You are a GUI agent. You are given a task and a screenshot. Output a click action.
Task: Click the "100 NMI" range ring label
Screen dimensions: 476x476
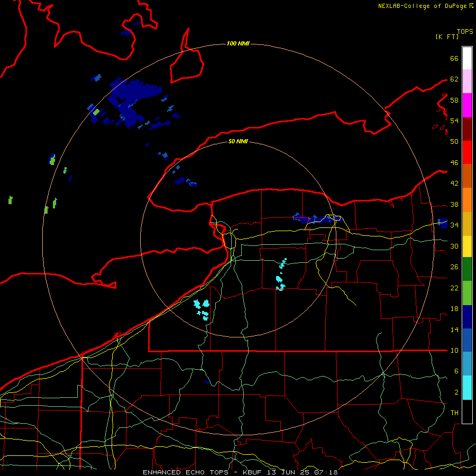238,43
